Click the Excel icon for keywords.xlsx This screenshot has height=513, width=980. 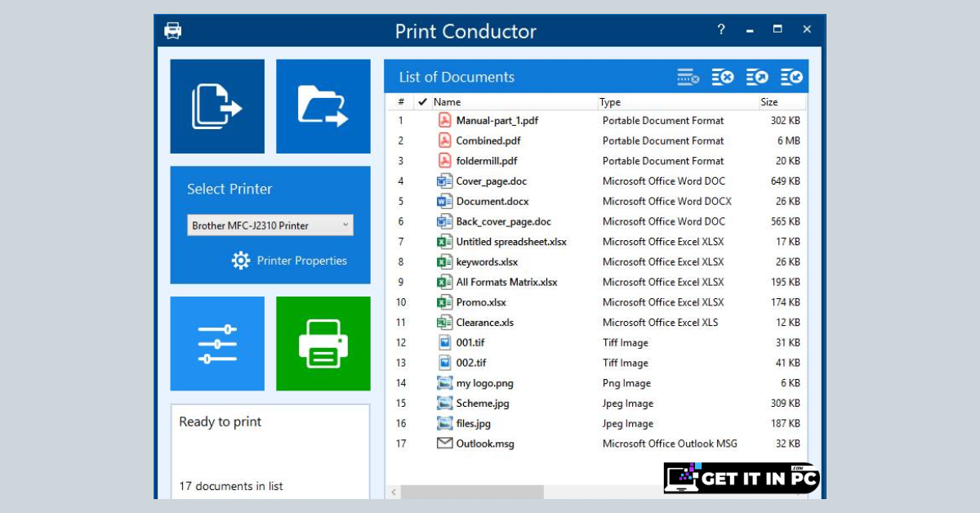(444, 261)
